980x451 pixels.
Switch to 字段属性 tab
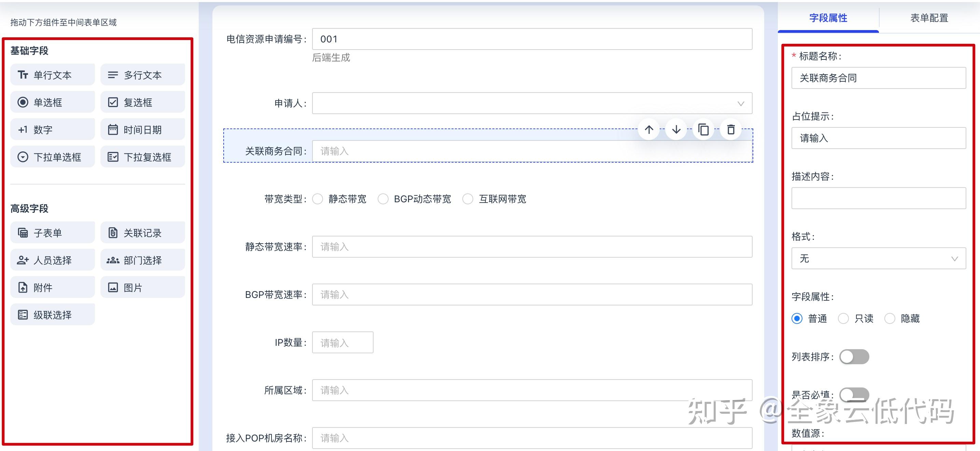click(828, 18)
